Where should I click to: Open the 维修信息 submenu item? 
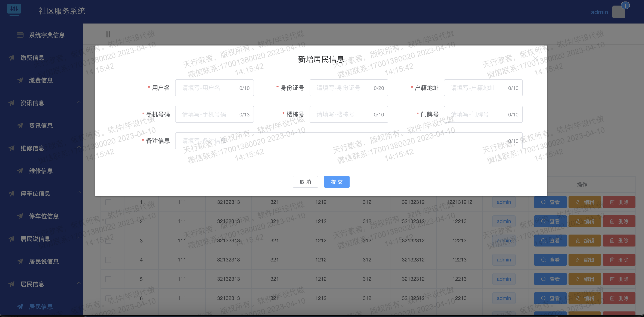[41, 171]
